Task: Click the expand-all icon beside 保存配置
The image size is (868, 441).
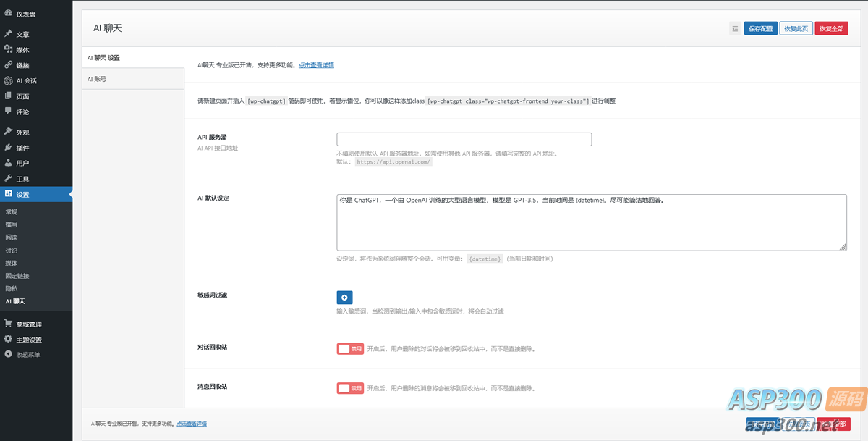Action: pos(735,29)
